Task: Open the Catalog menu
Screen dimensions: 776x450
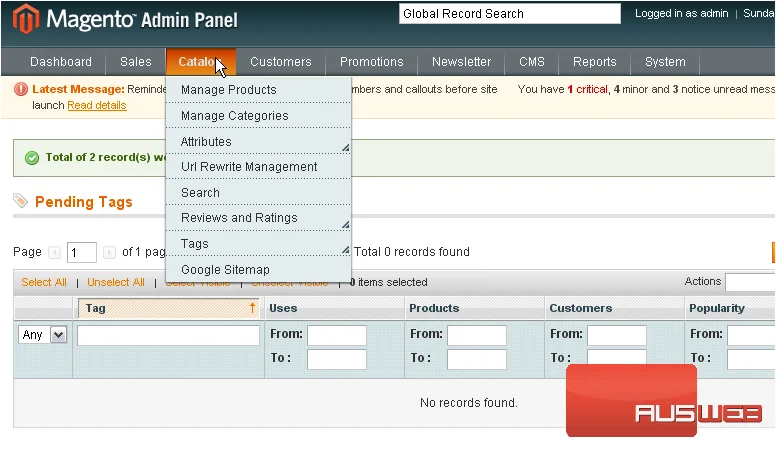Action: tap(200, 62)
